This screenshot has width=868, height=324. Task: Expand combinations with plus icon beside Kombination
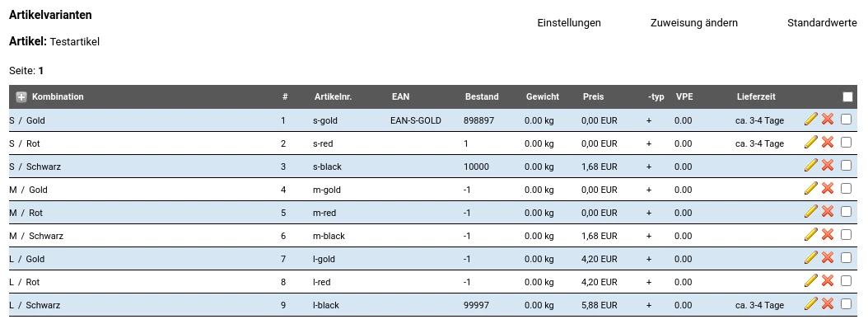point(21,97)
